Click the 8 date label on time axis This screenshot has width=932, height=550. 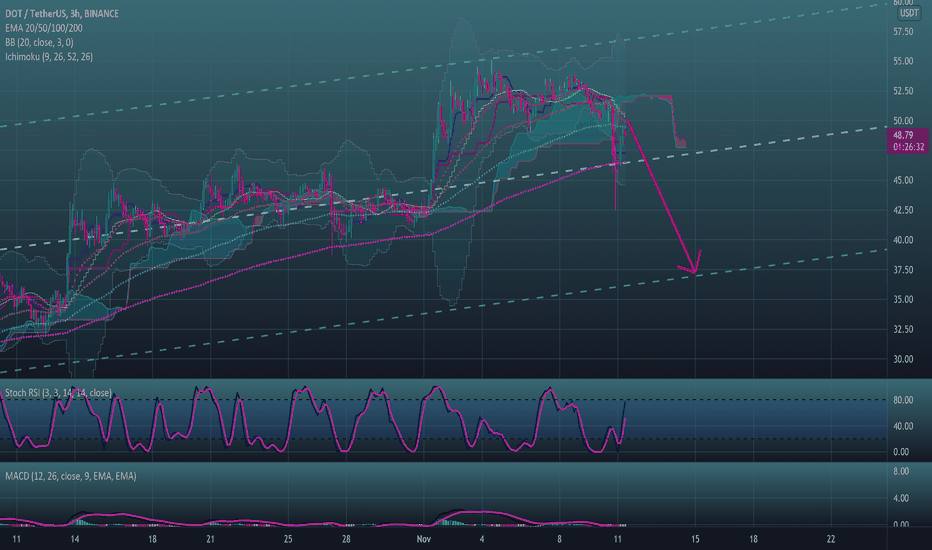pos(559,539)
